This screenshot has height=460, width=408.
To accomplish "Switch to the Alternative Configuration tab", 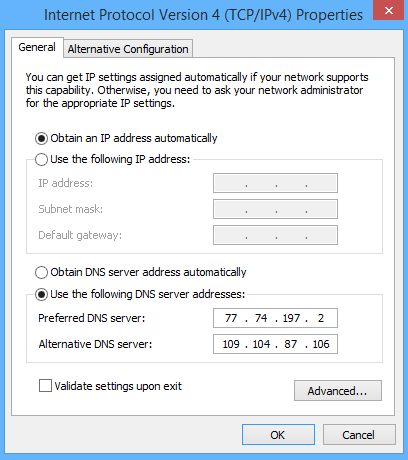I will click(128, 49).
